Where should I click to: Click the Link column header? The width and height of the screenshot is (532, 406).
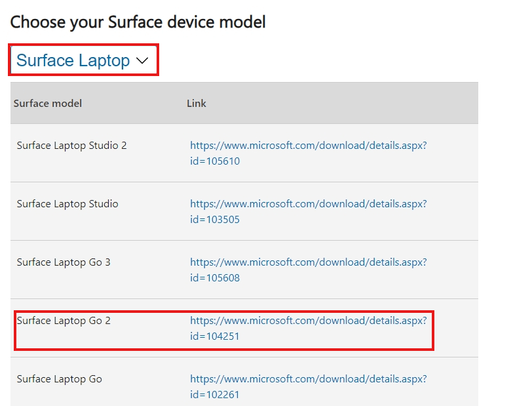tap(197, 103)
